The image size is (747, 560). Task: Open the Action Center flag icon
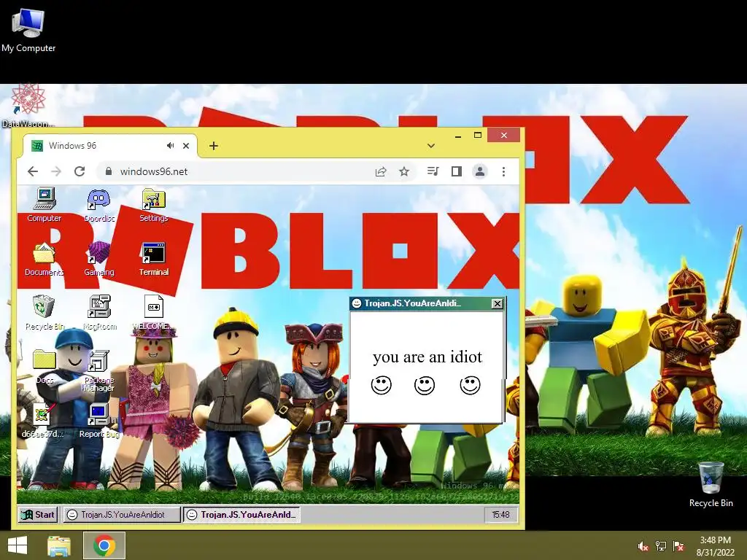coord(678,546)
